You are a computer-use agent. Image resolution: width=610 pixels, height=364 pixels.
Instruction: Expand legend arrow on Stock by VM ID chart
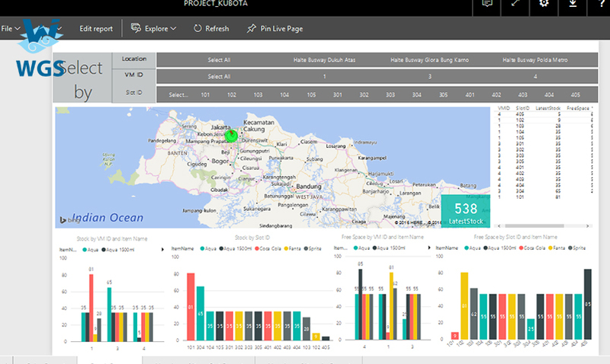(x=162, y=249)
